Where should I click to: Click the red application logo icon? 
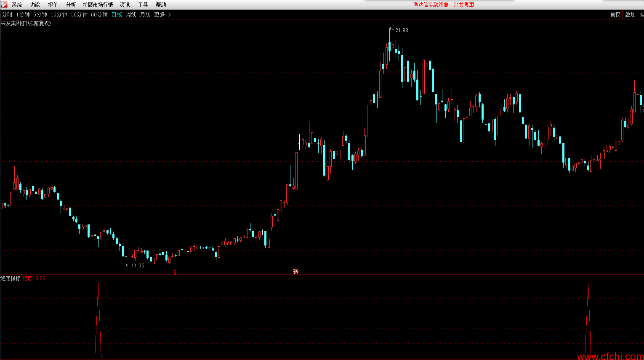click(4, 4)
